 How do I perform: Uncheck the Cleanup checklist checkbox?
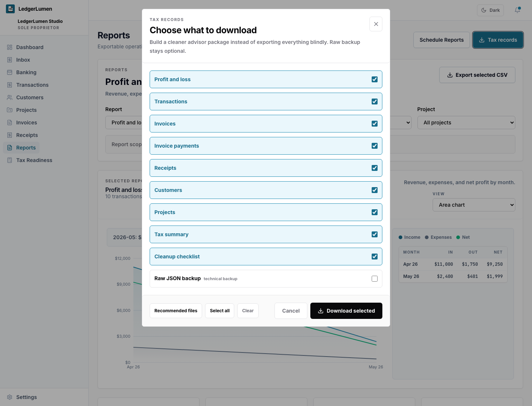click(x=375, y=257)
